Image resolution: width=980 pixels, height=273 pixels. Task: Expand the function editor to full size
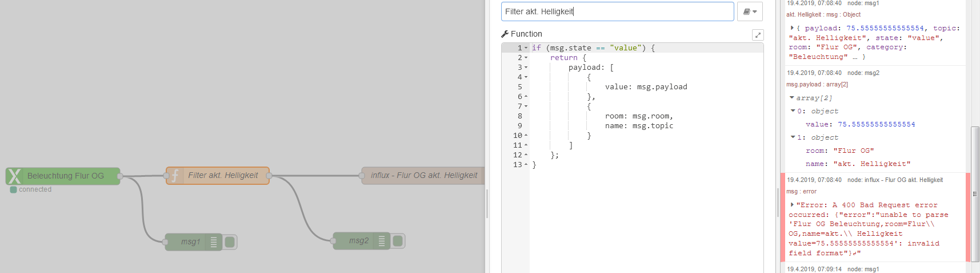[758, 35]
